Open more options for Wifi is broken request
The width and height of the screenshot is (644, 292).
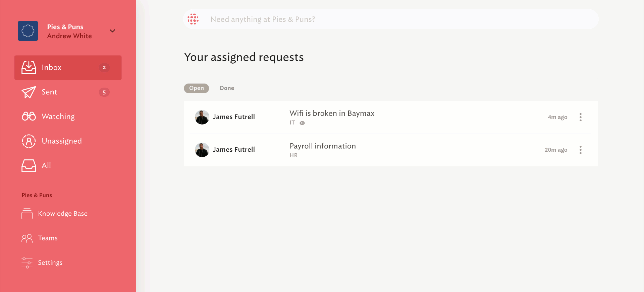580,117
